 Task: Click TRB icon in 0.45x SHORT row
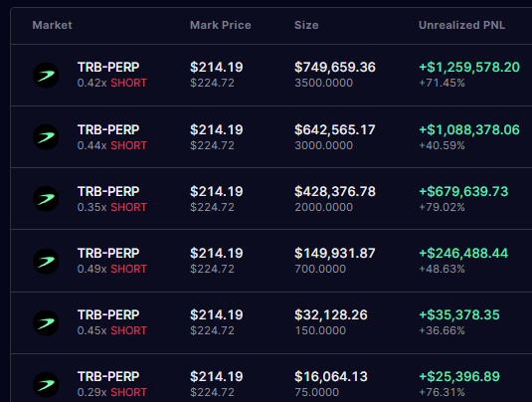[46, 322]
